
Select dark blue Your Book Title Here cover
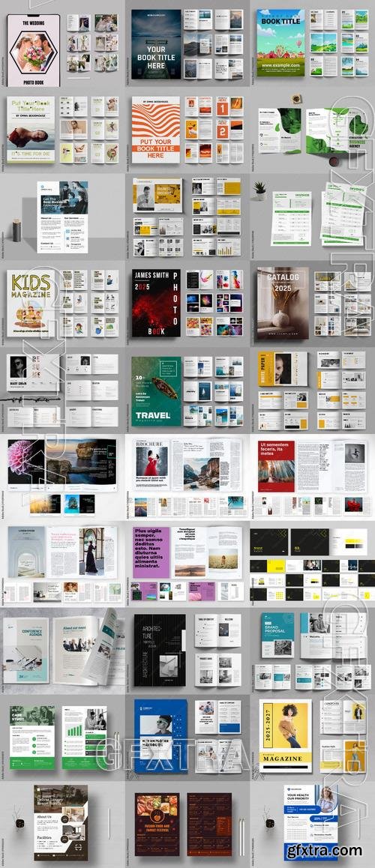click(x=156, y=43)
